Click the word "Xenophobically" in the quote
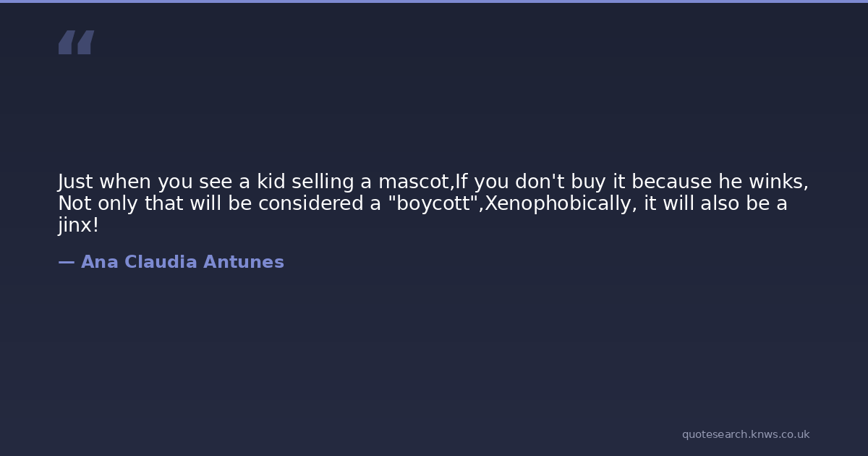The height and width of the screenshot is (456, 868). 560,203
